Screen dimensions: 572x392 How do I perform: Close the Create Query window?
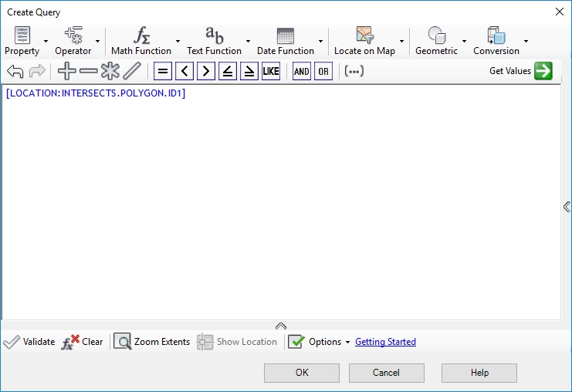559,12
